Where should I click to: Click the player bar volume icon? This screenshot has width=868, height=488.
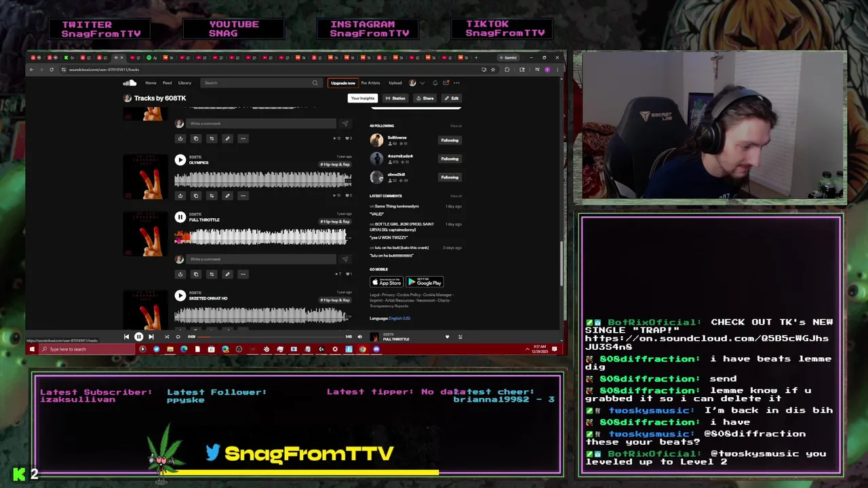(359, 337)
